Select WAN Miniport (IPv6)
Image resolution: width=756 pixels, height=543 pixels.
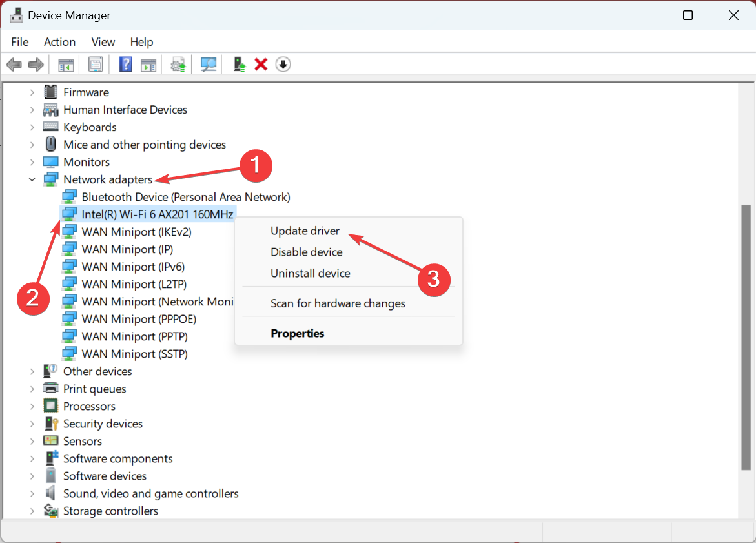click(133, 266)
